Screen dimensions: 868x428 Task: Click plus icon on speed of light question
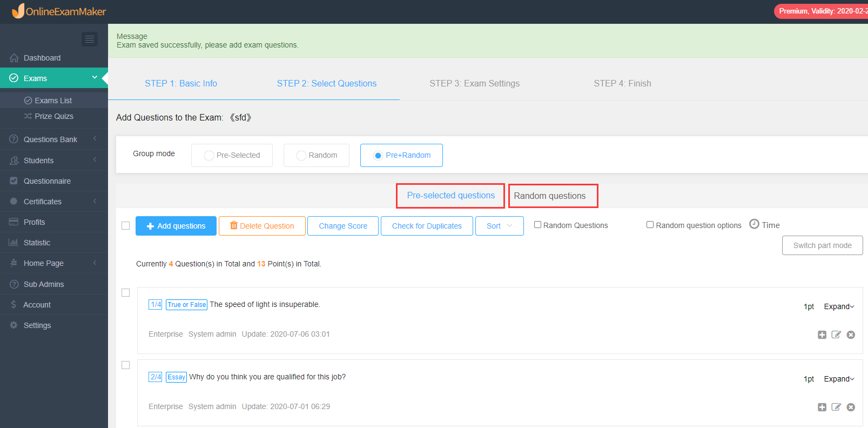point(822,335)
